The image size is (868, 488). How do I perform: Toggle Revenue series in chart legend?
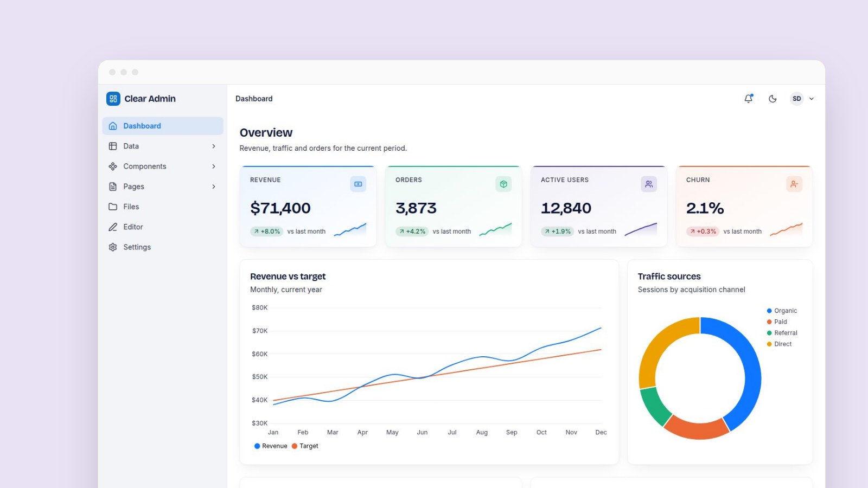[271, 446]
